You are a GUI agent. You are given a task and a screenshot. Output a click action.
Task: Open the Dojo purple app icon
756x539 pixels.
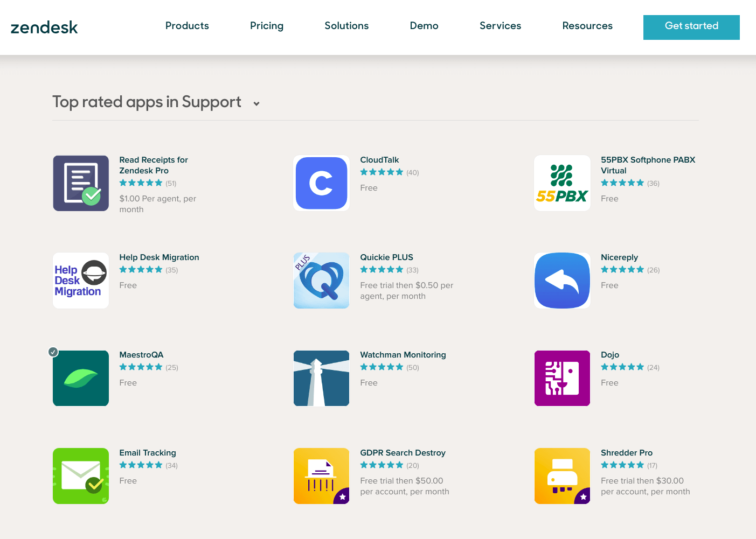562,378
